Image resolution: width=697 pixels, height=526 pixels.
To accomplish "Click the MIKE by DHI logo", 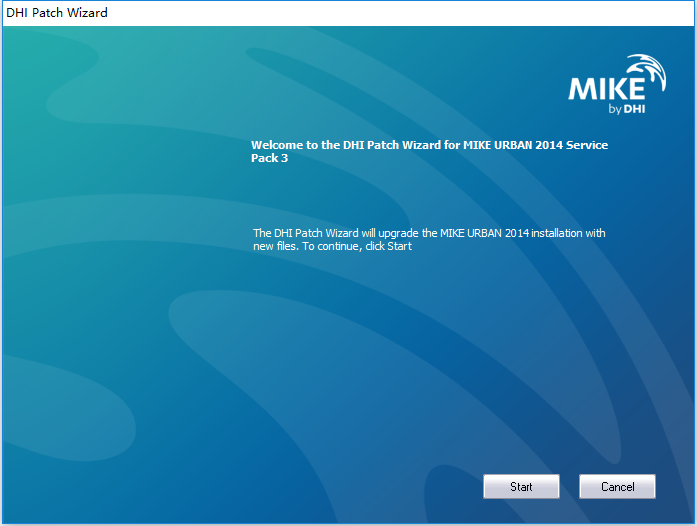I will click(x=617, y=84).
